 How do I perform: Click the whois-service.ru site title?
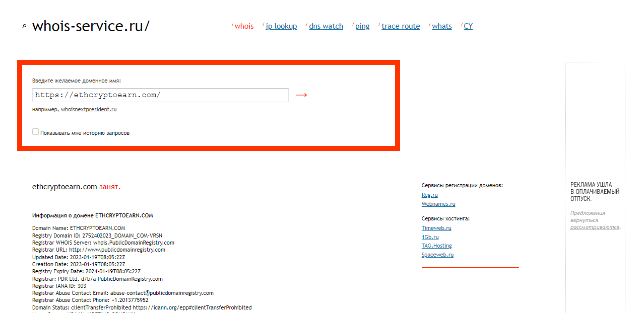(91, 26)
